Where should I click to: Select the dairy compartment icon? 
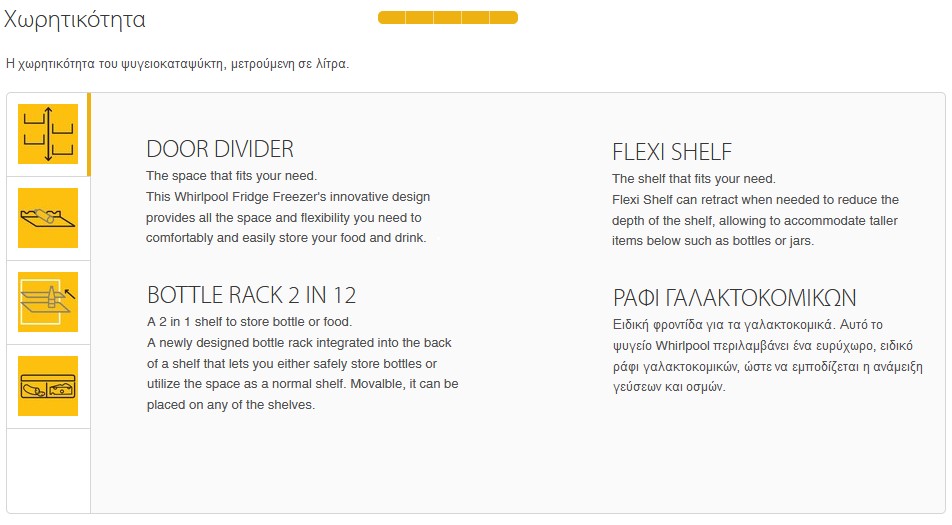click(x=48, y=386)
